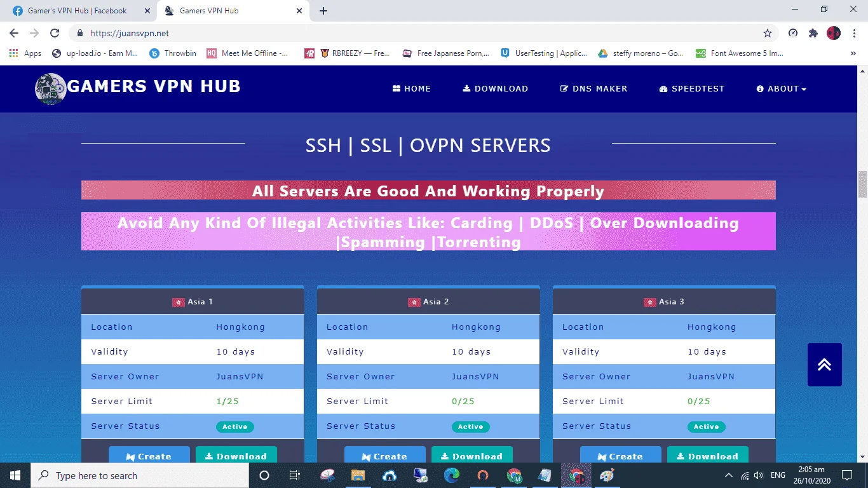
Task: Click the Hong Kong flag on Asia 1
Action: coord(178,302)
